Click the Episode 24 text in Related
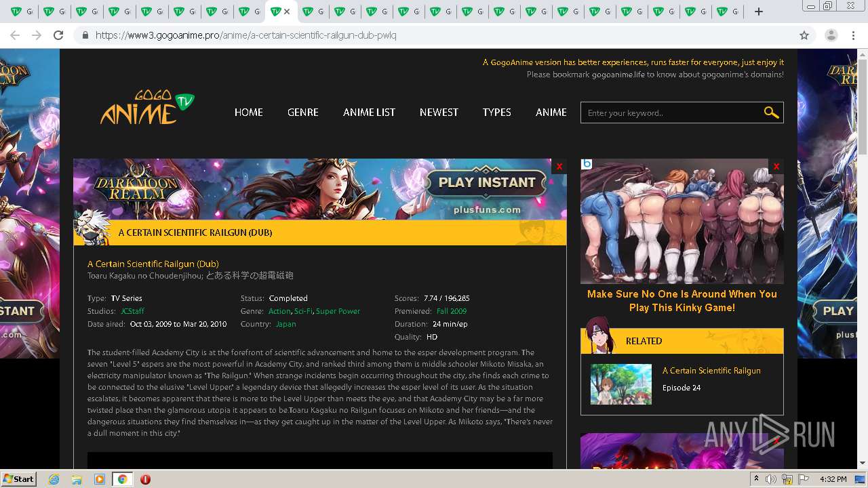The image size is (868, 488). 682,388
